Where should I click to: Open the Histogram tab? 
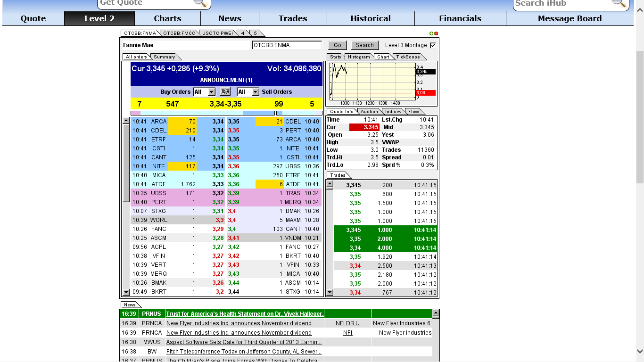(359, 57)
